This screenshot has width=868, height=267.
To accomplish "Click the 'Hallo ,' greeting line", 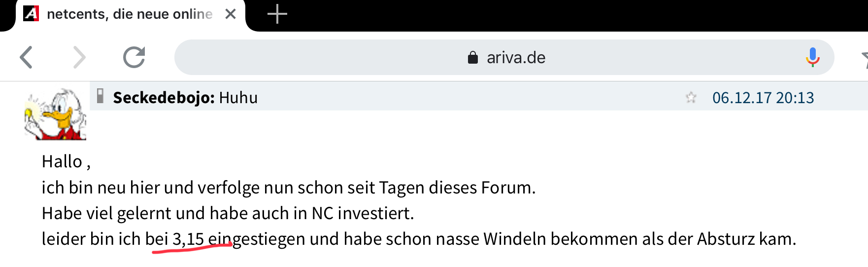I will (x=66, y=162).
